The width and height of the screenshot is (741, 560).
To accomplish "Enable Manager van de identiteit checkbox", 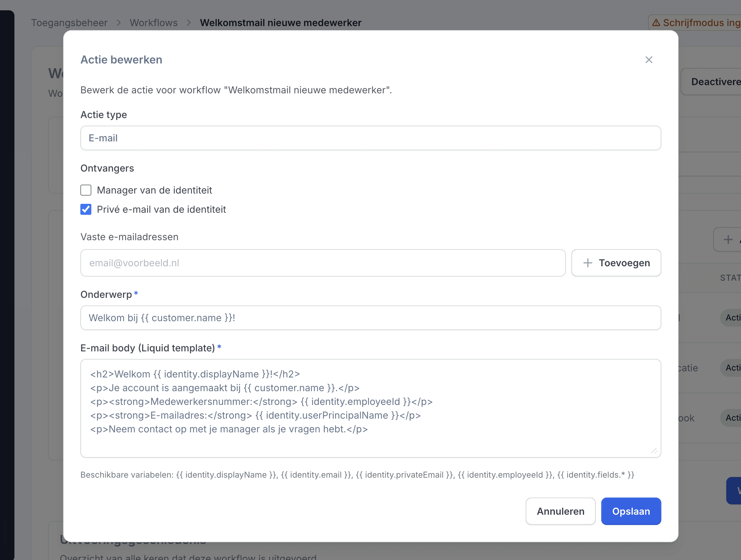I will [86, 190].
